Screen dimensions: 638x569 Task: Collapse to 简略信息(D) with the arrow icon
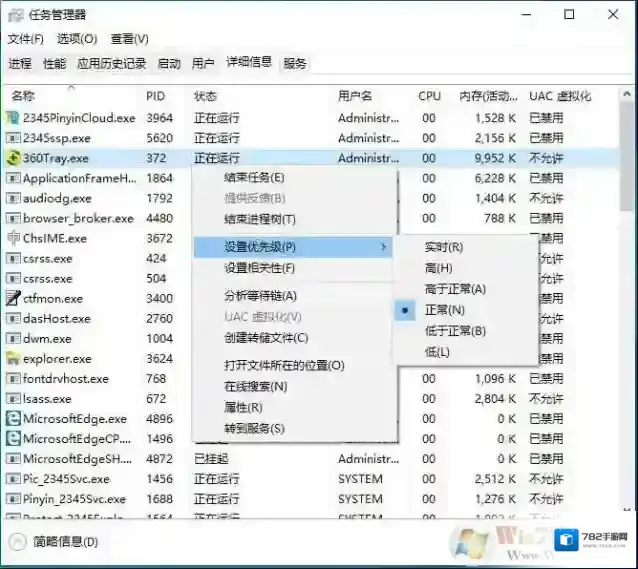(17, 542)
